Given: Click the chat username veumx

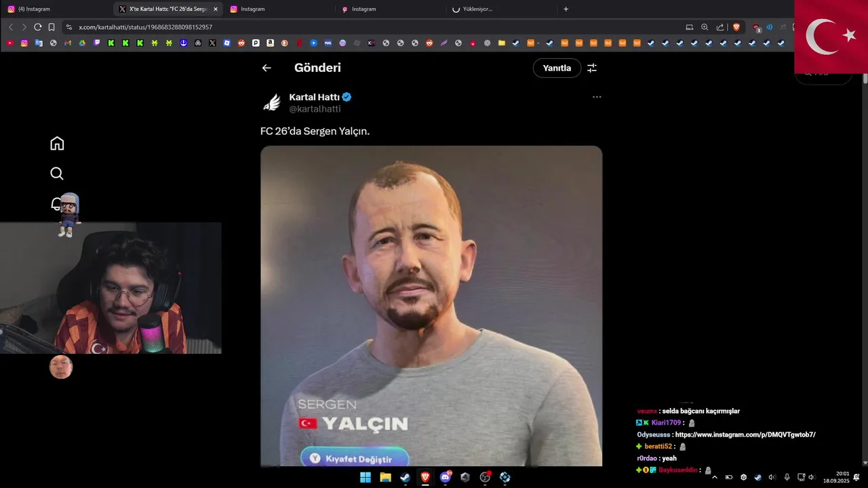Looking at the screenshot, I should 647,411.
